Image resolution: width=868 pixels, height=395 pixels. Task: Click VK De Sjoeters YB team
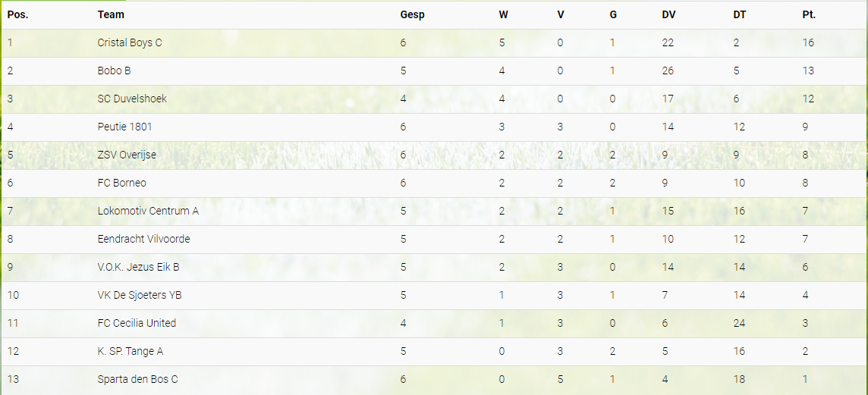click(x=140, y=295)
